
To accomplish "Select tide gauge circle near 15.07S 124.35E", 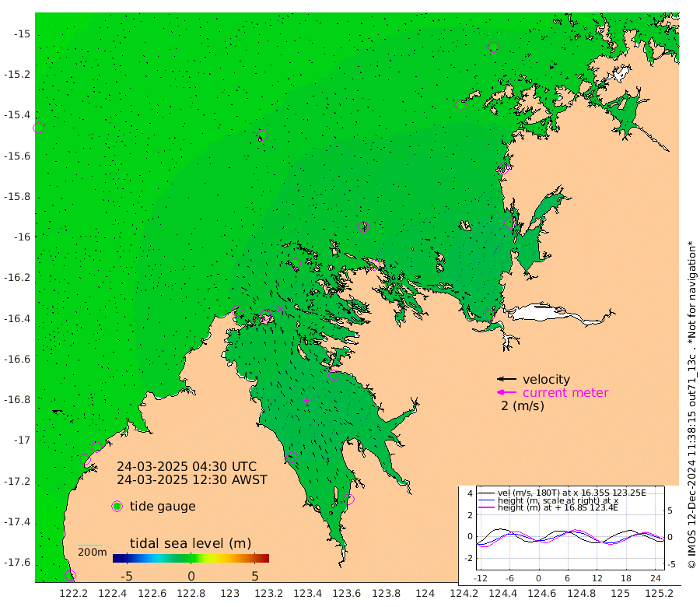I will point(493,47).
